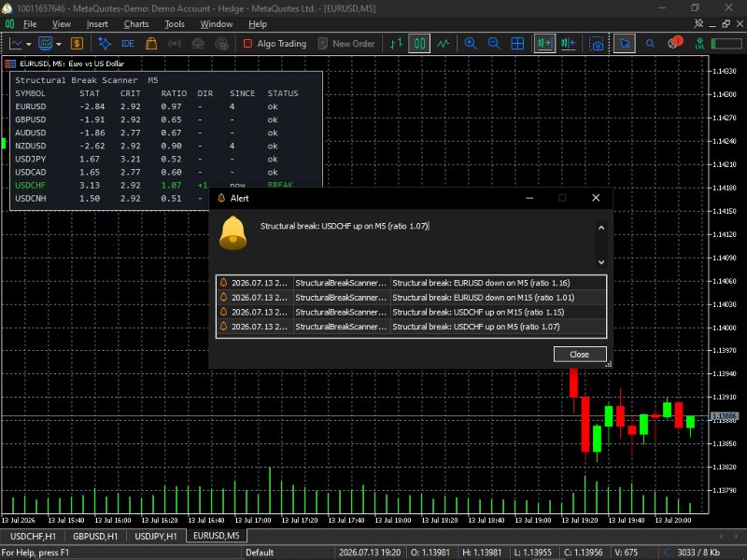Switch chart to line chart mode

443,43
